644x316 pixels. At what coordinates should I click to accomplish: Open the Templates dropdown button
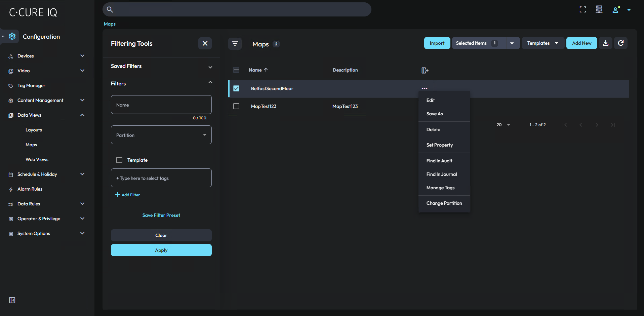click(x=542, y=43)
